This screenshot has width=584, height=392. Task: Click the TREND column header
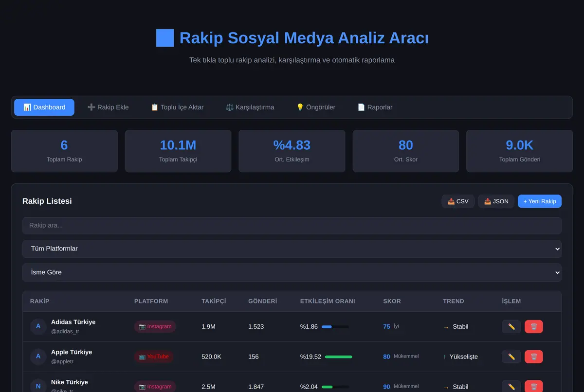[454, 301]
